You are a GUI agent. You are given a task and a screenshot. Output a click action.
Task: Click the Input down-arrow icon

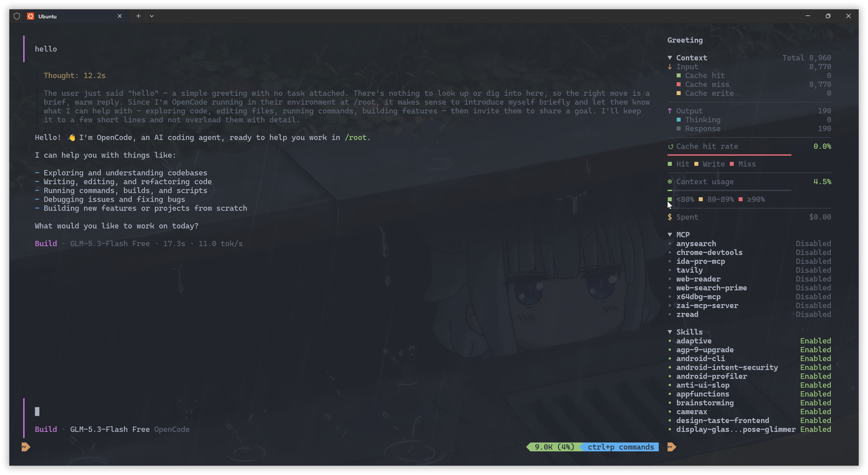click(670, 67)
